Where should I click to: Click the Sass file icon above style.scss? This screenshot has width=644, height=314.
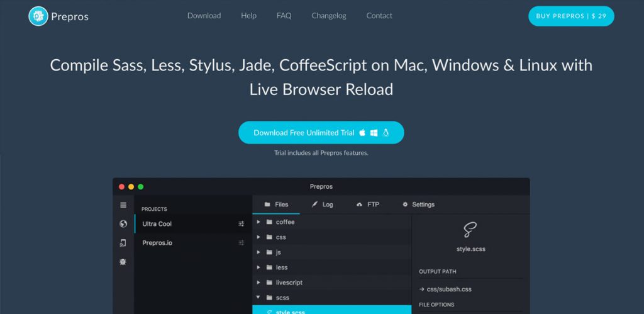[x=470, y=230]
